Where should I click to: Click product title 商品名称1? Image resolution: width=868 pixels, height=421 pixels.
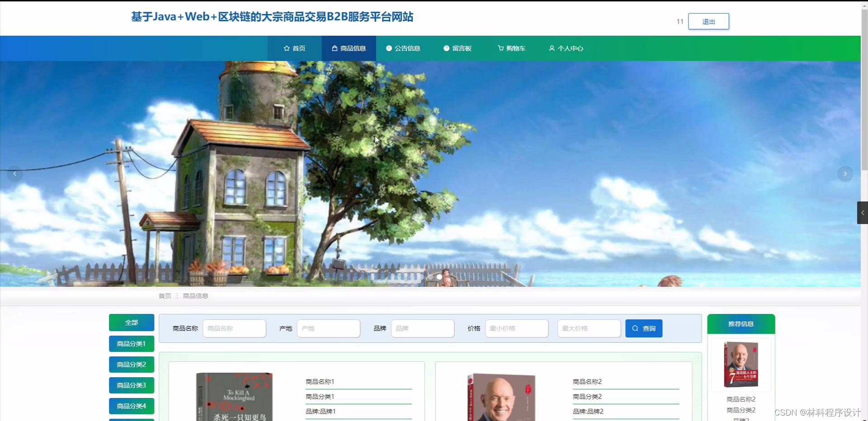pyautogui.click(x=320, y=382)
